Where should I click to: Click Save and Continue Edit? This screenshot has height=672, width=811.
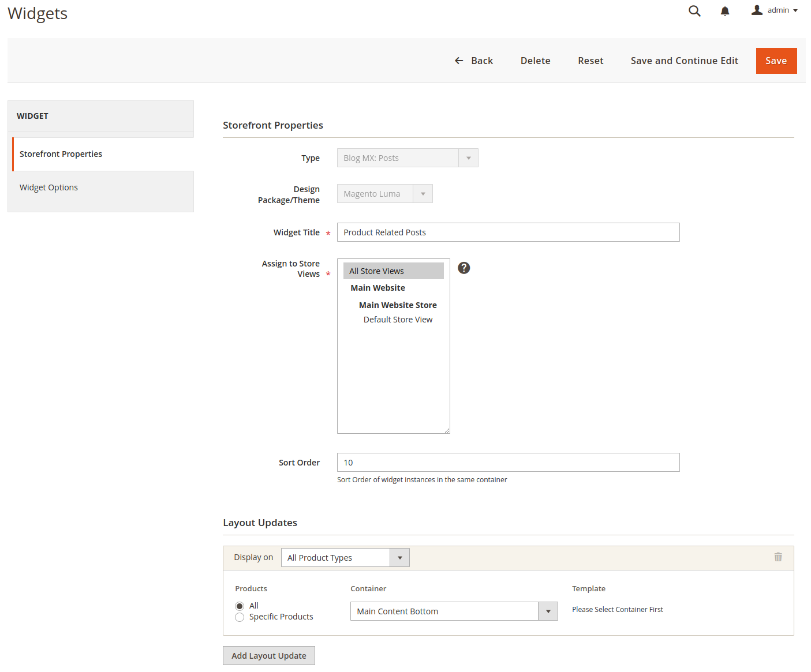684,61
